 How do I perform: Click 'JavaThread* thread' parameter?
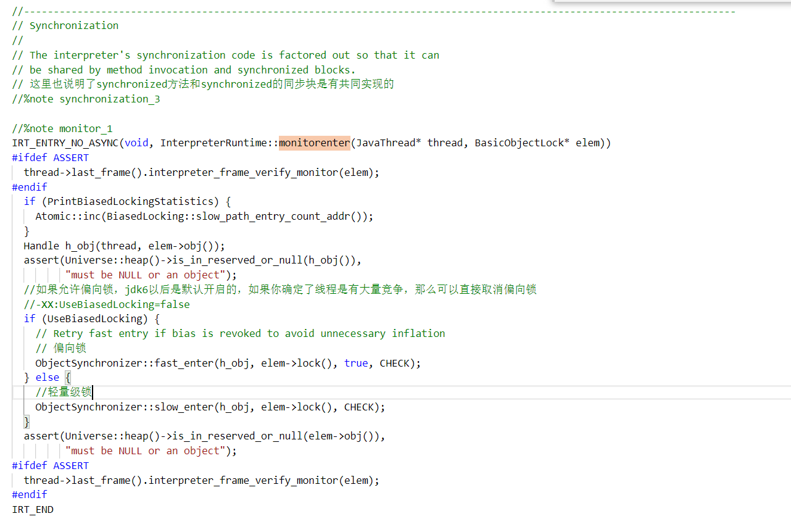pyautogui.click(x=409, y=143)
